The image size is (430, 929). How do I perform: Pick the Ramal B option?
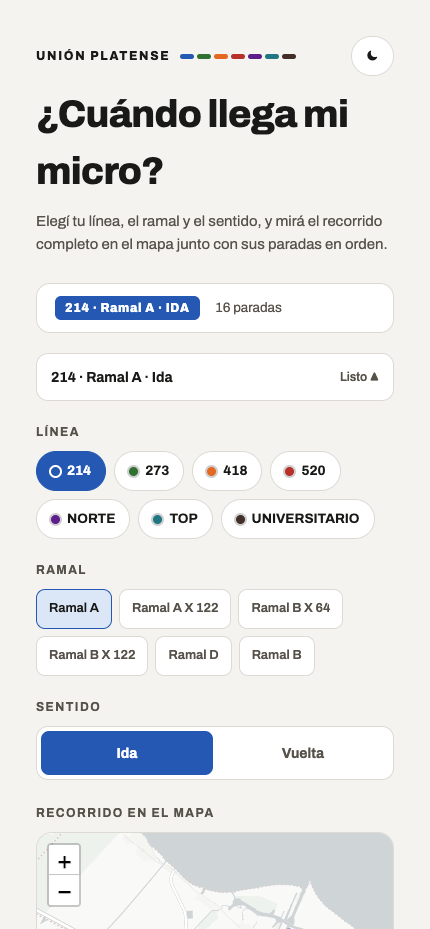277,656
